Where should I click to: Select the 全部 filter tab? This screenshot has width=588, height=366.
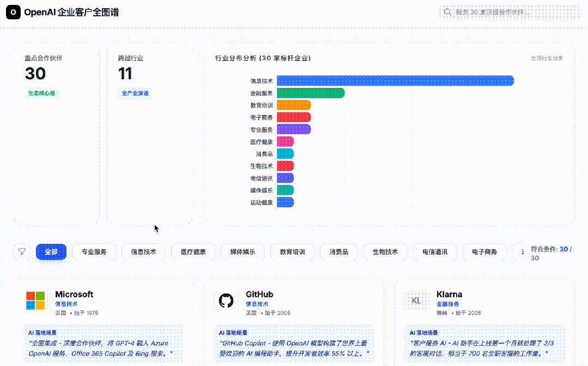pos(51,252)
